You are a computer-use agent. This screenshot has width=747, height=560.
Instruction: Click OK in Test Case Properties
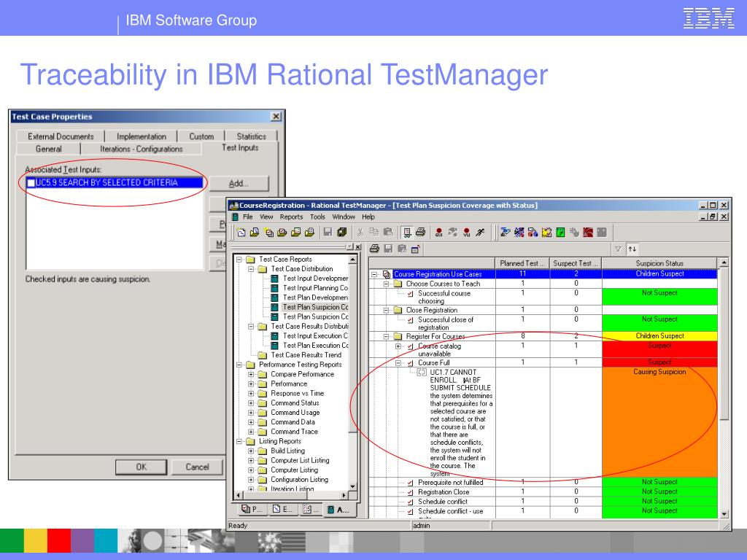click(141, 467)
